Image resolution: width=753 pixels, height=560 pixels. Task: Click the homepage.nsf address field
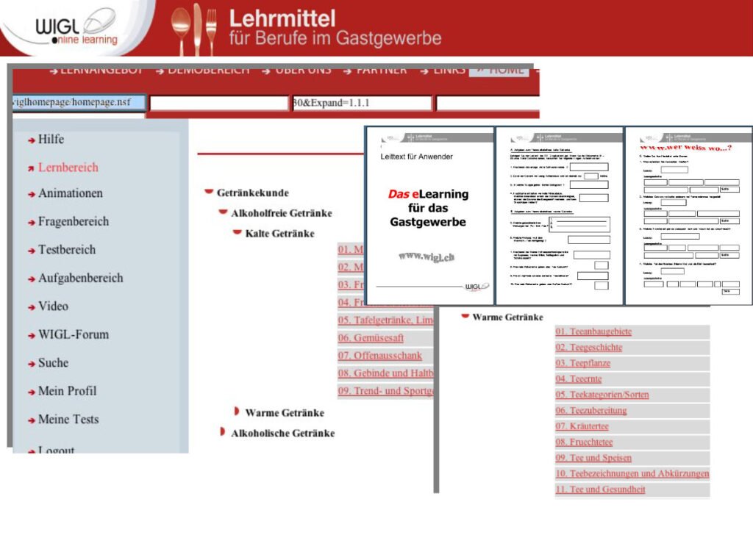tap(78, 102)
